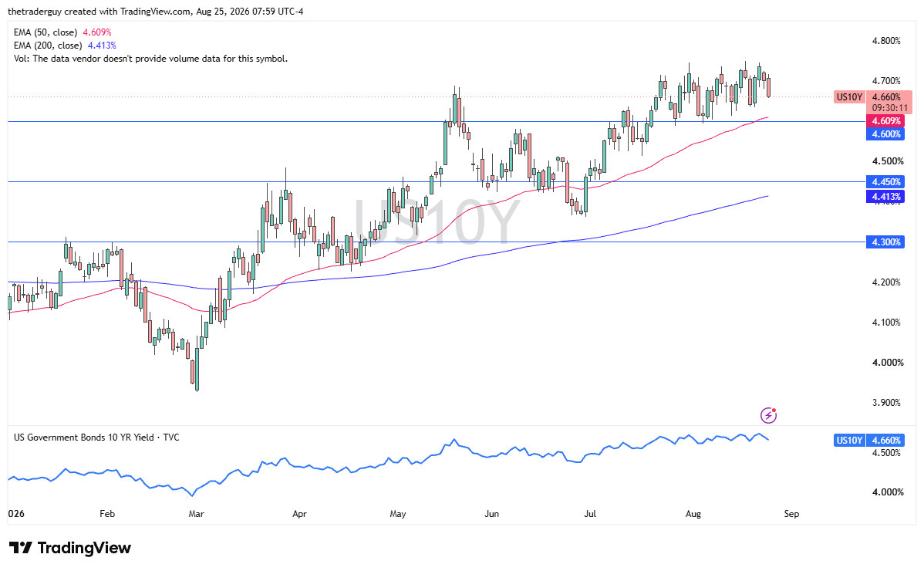This screenshot has height=571, width=924.
Task: Click the US10Y price label on main chart
Action: tap(849, 96)
